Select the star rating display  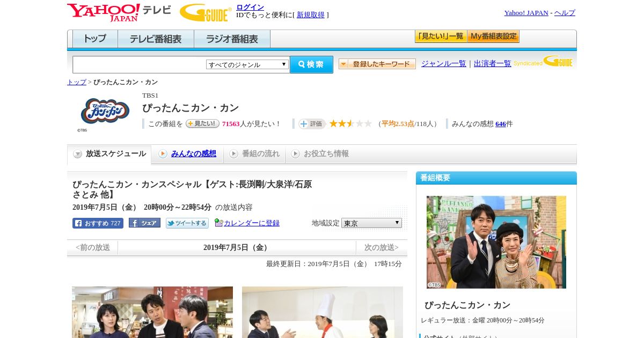[350, 124]
